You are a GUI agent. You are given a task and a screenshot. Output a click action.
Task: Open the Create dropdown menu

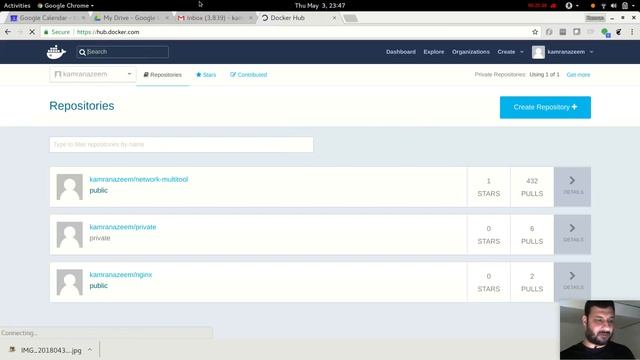tap(510, 52)
